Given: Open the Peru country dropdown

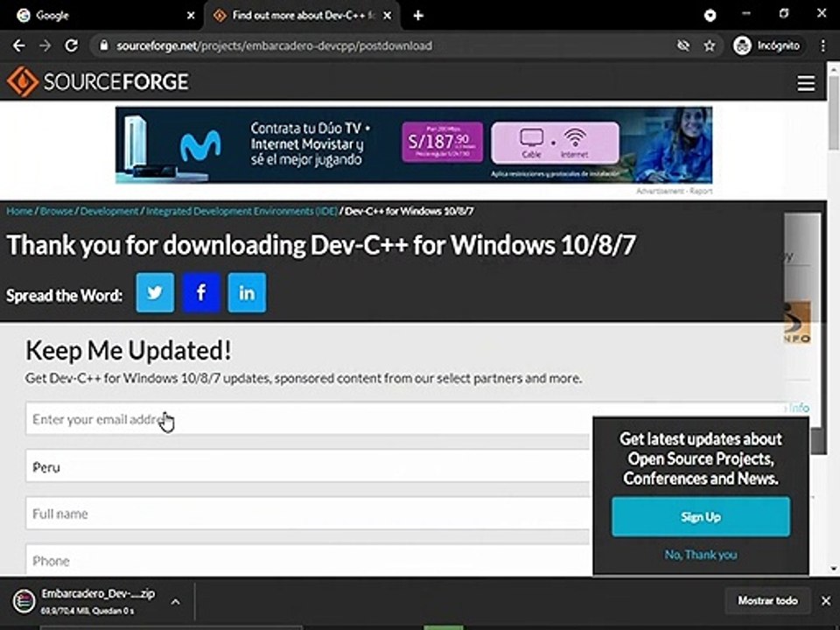Looking at the screenshot, I should [308, 466].
